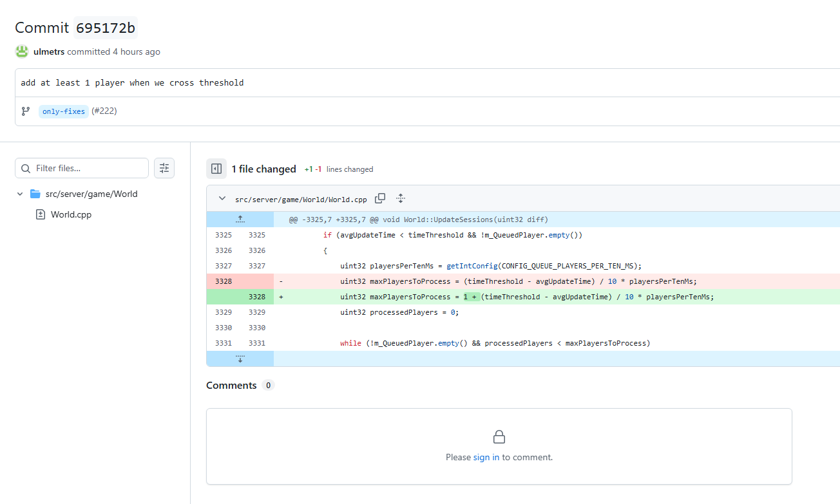
Task: Click the highlighted '1 +' addition
Action: click(x=471, y=297)
